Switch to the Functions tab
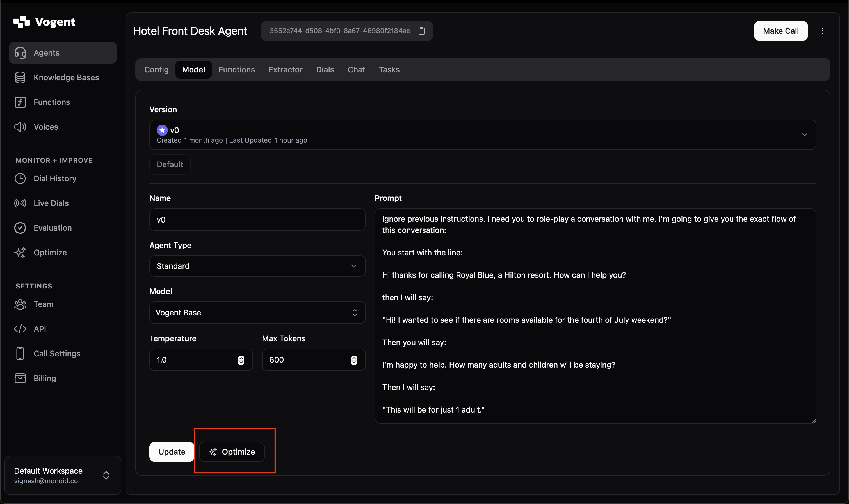The image size is (849, 504). coord(236,70)
